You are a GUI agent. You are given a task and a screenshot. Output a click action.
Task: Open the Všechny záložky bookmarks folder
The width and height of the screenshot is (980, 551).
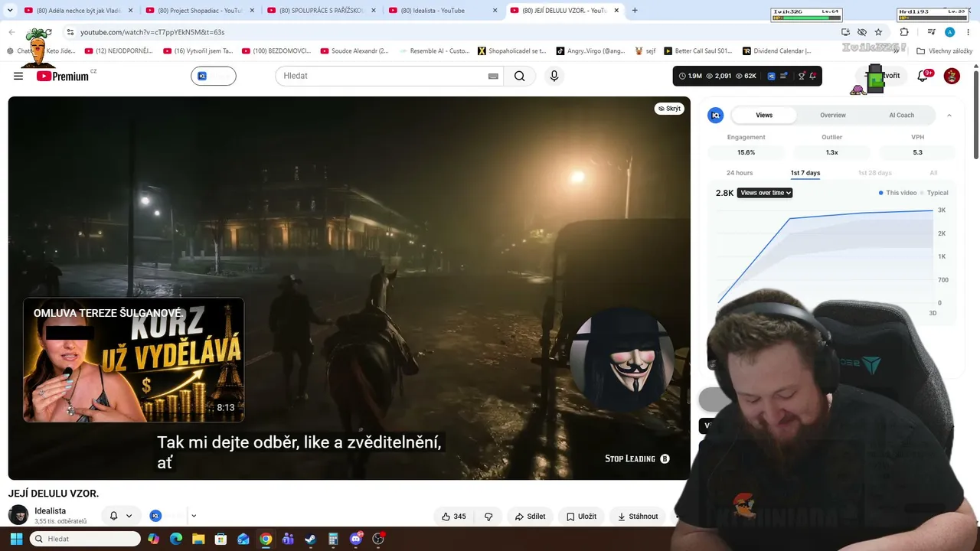(945, 51)
